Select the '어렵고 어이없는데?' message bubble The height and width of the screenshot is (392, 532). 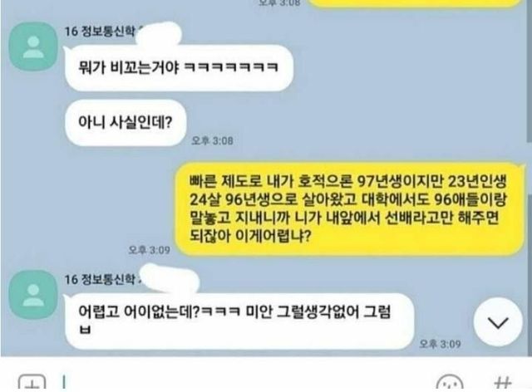pyautogui.click(x=239, y=321)
